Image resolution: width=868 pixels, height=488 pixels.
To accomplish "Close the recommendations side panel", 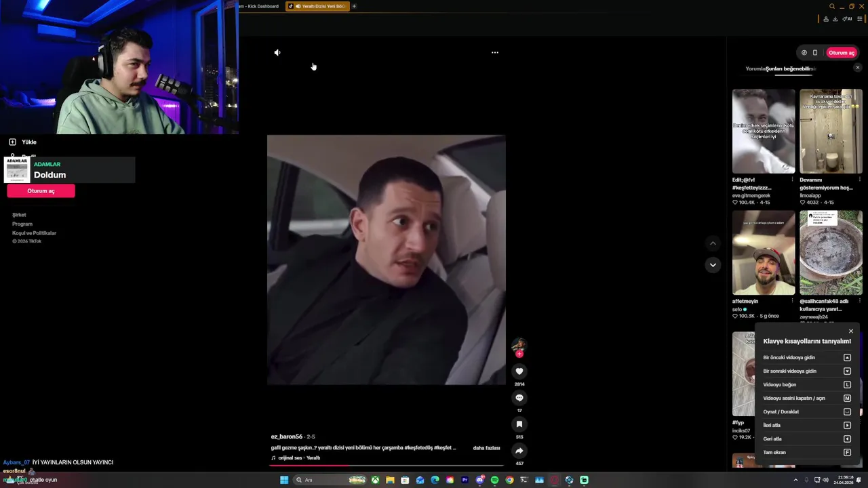I will tap(857, 68).
